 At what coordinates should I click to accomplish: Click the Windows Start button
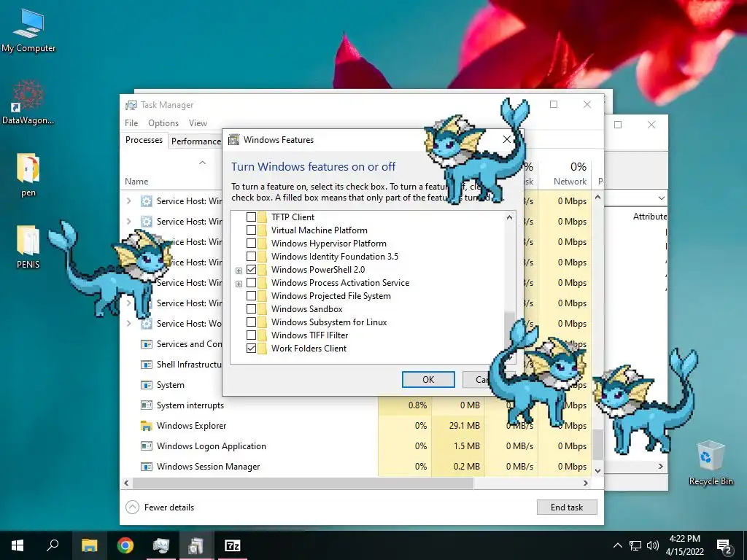click(18, 545)
